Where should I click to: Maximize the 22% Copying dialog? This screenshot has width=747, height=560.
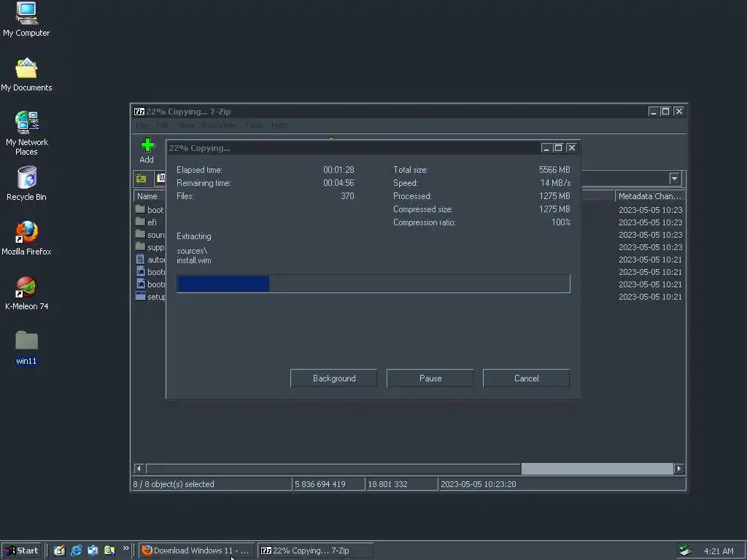(558, 148)
